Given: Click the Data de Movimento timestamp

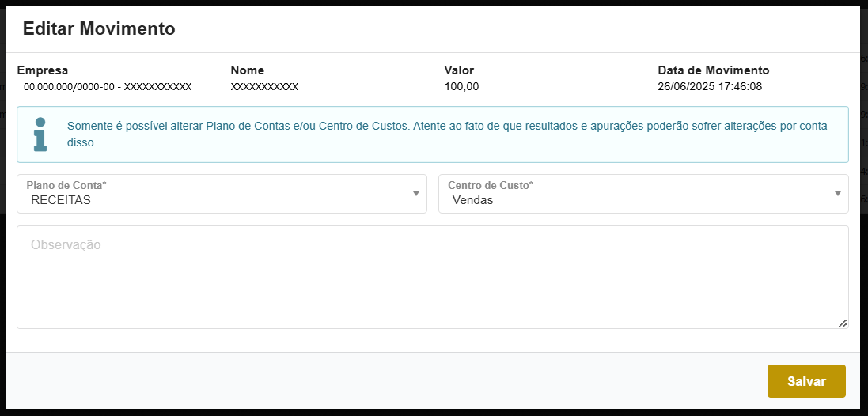Looking at the screenshot, I should pyautogui.click(x=710, y=87).
